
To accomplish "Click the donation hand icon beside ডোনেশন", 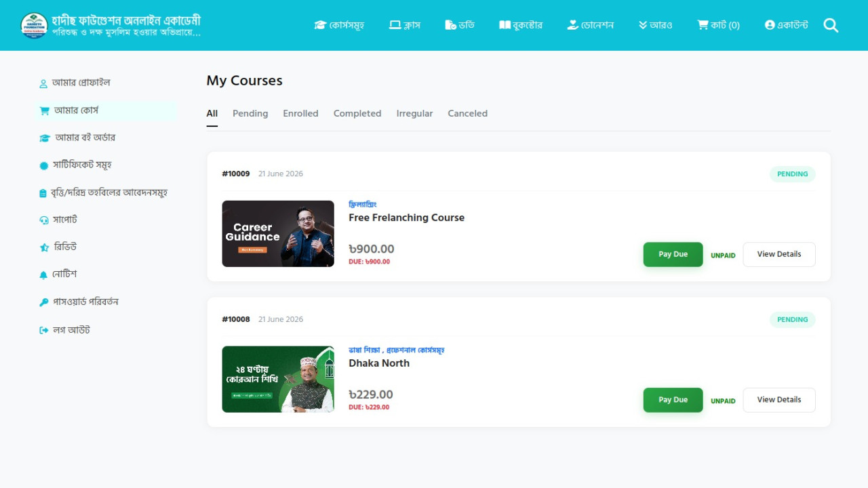I will (573, 25).
